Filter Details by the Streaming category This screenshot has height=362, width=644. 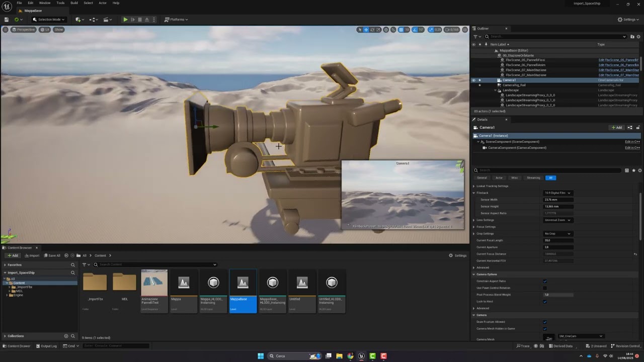coord(533,178)
